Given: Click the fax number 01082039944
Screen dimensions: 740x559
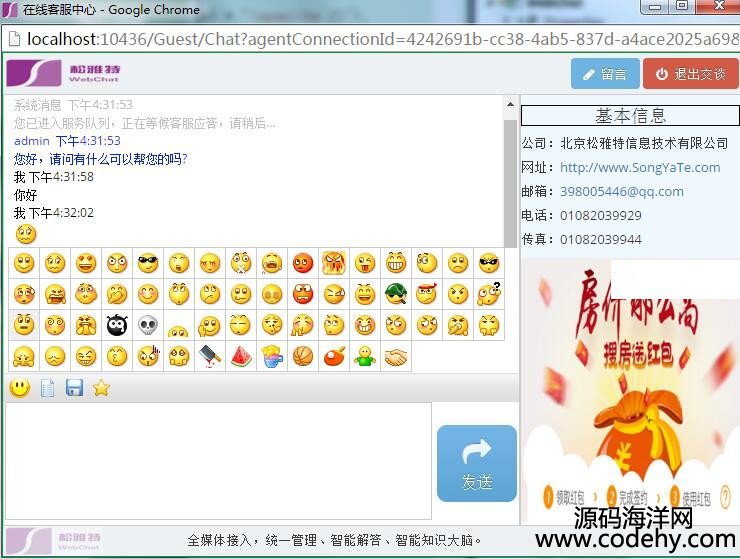Looking at the screenshot, I should [x=600, y=239].
